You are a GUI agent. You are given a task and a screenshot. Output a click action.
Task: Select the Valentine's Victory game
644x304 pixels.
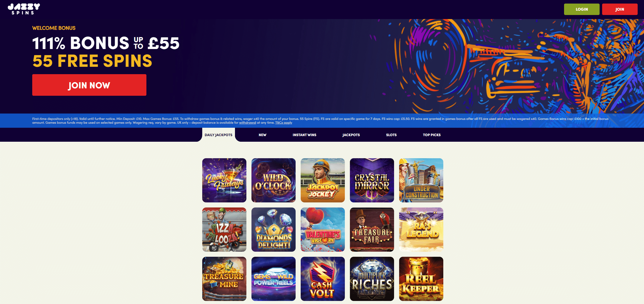click(x=323, y=230)
